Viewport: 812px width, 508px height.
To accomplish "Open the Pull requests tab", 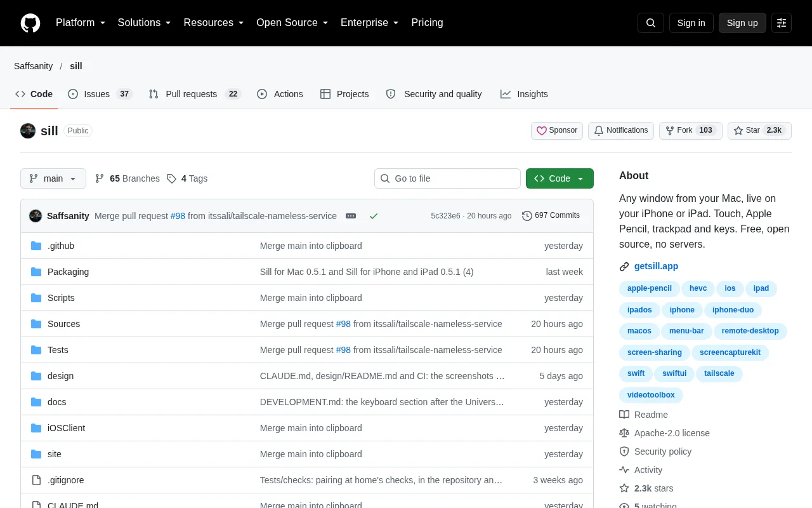I will (195, 94).
